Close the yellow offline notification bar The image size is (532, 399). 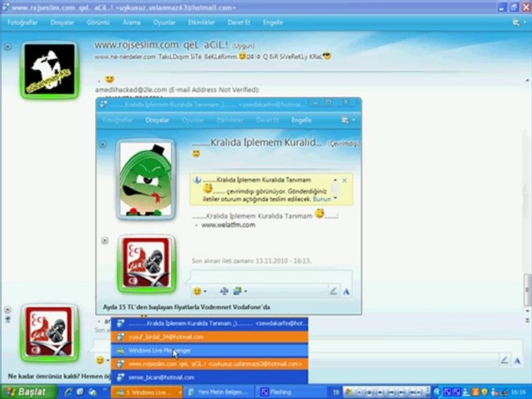coord(345,181)
